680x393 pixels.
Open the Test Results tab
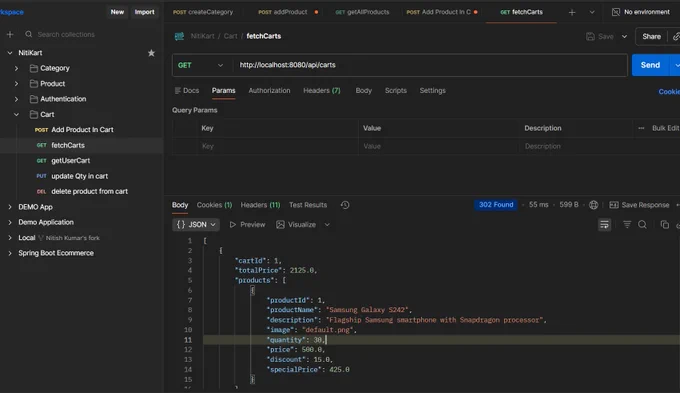tap(308, 205)
